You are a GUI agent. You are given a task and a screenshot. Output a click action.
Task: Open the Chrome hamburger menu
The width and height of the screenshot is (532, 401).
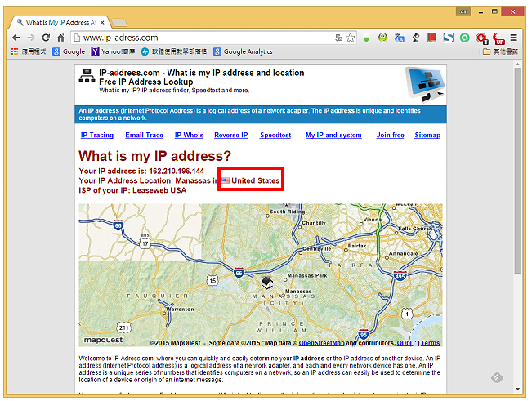tap(514, 38)
